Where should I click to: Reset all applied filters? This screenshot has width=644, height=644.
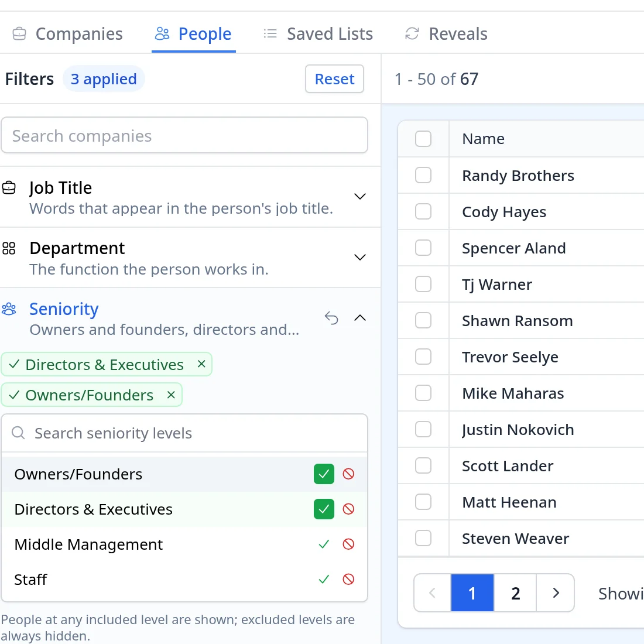click(x=334, y=79)
